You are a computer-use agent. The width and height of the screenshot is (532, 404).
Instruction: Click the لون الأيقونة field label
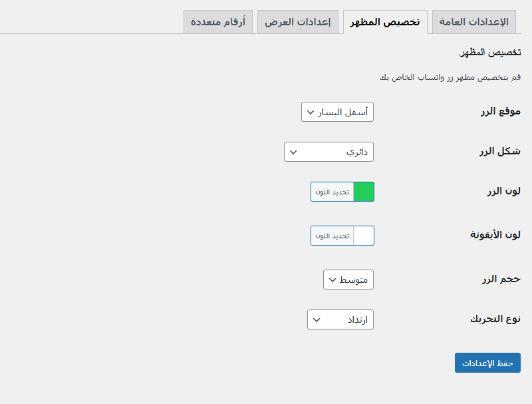(x=495, y=235)
